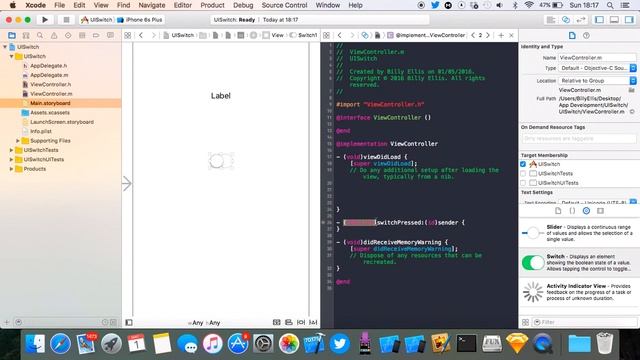640x360 pixels.
Task: Open the Report navigator
Action: tap(110, 36)
